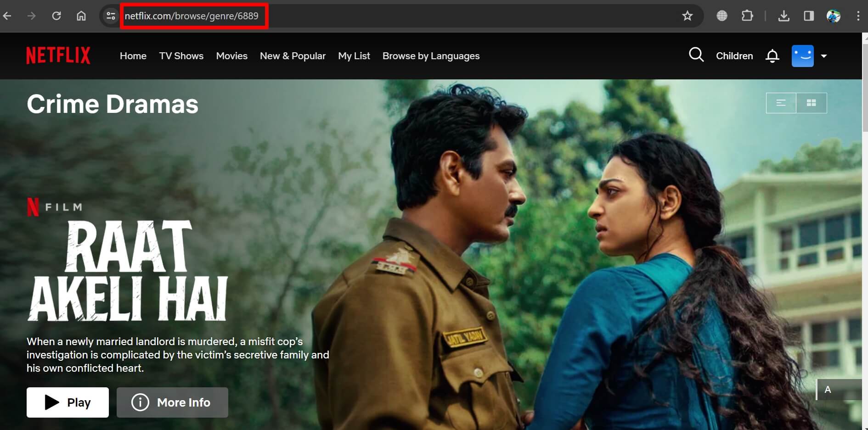
Task: Click the Crime Dramas heading
Action: [113, 104]
